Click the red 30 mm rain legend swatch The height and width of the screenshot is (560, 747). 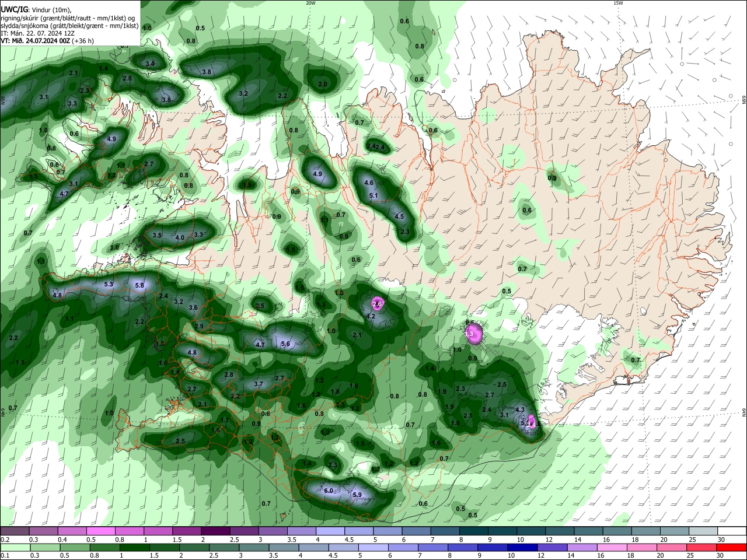731,547
